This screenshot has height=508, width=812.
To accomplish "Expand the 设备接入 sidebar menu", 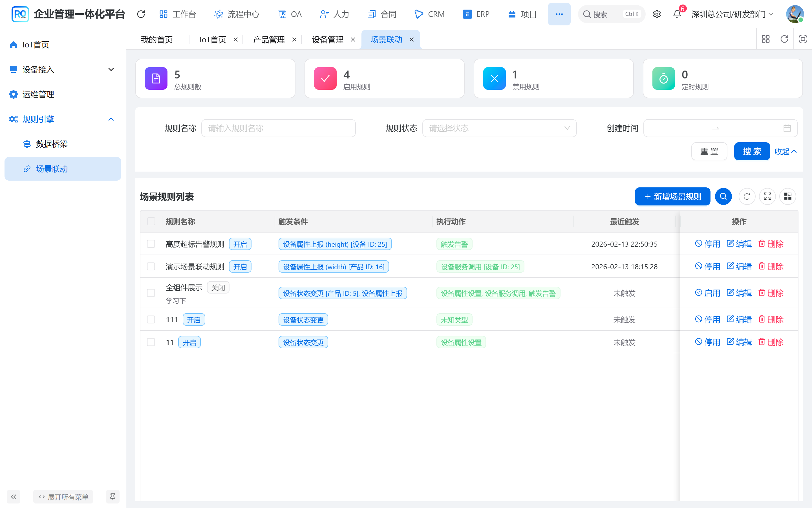I will [x=63, y=69].
